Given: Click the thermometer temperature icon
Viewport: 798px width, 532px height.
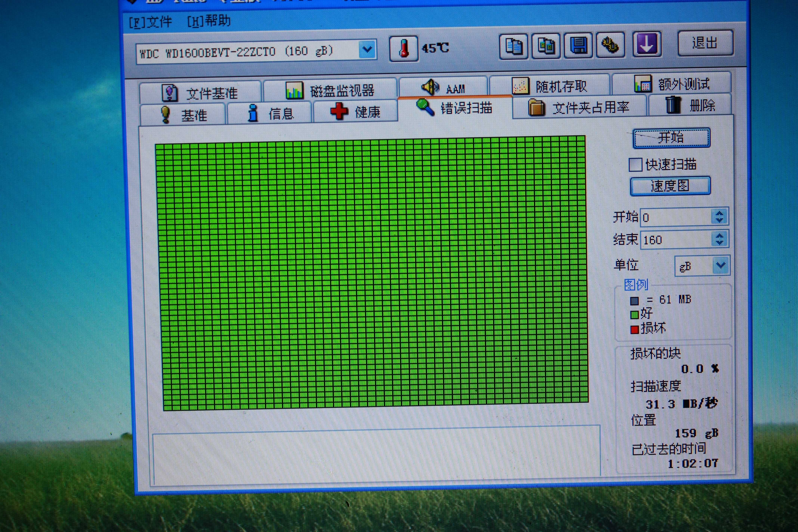Looking at the screenshot, I should click(403, 49).
